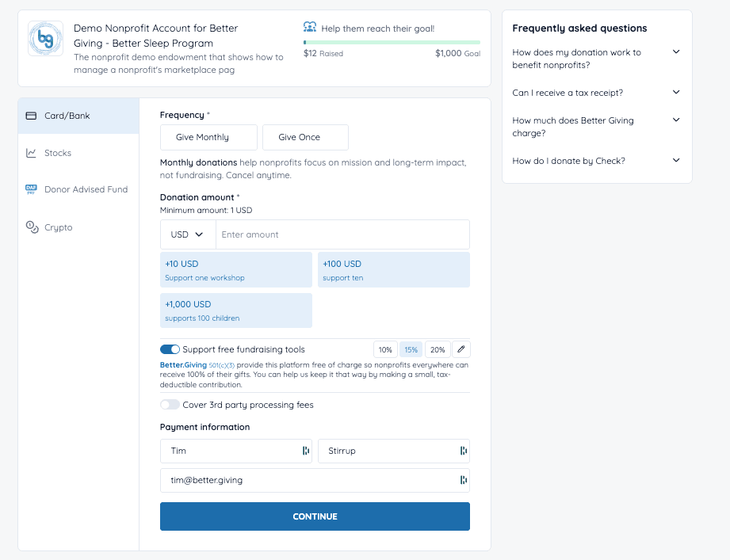Select the Give Monthly frequency option

[208, 137]
